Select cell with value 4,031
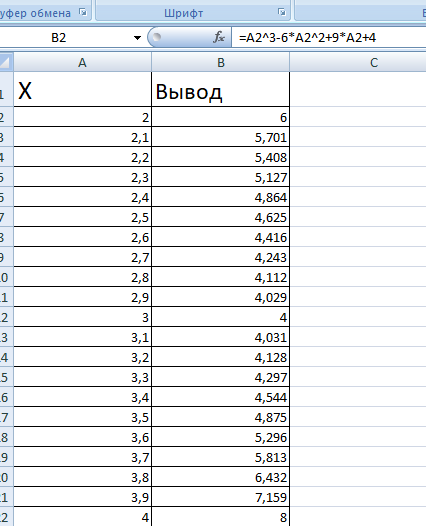The image size is (426, 526). click(x=220, y=337)
